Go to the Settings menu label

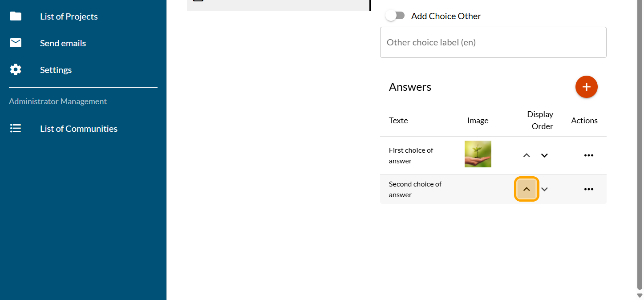tap(56, 70)
